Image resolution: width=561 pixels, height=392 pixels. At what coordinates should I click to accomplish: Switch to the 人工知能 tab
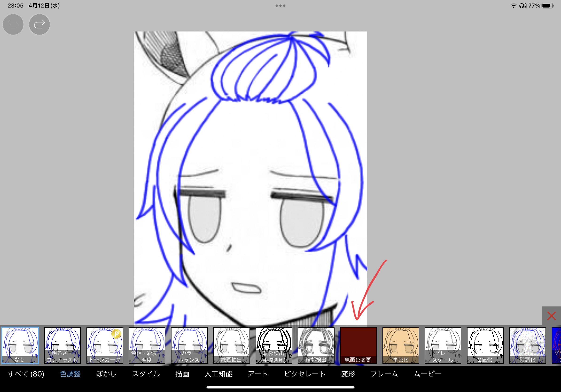218,374
